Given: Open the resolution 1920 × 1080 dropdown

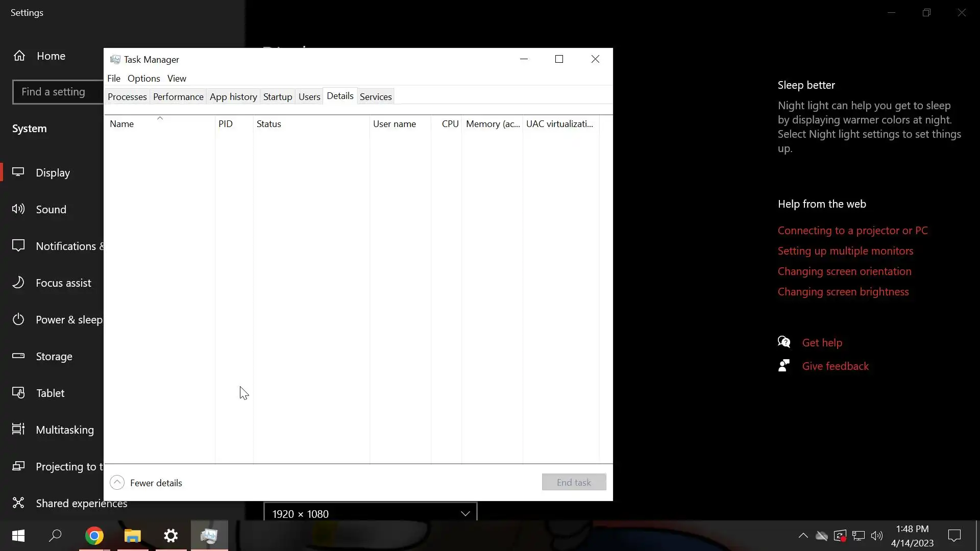Looking at the screenshot, I should [x=371, y=513].
